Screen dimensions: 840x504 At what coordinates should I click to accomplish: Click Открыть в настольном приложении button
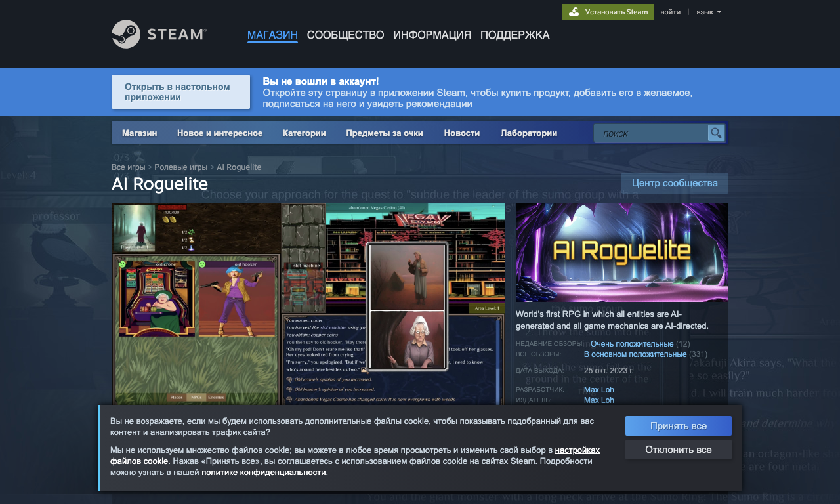pyautogui.click(x=180, y=92)
